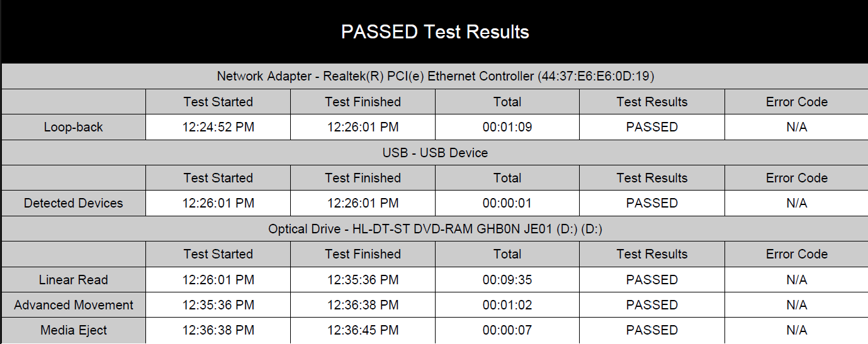Click Test Results header in Optical Drive table
Screen dimensions: 868x344
click(x=652, y=254)
